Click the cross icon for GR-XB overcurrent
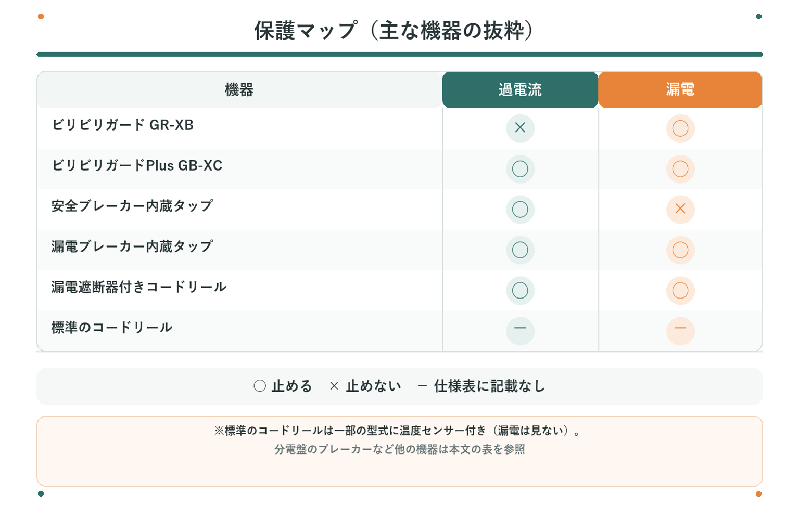This screenshot has width=799, height=532. 520,128
